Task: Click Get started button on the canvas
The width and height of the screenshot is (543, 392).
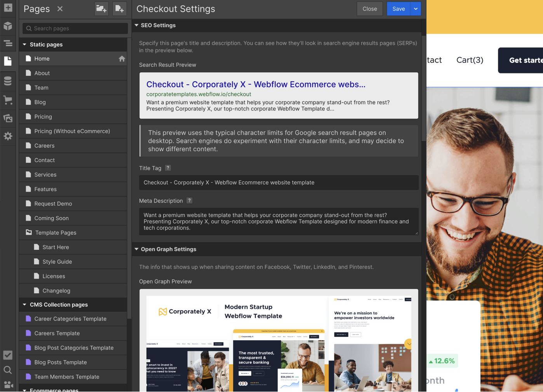Action: (520, 60)
